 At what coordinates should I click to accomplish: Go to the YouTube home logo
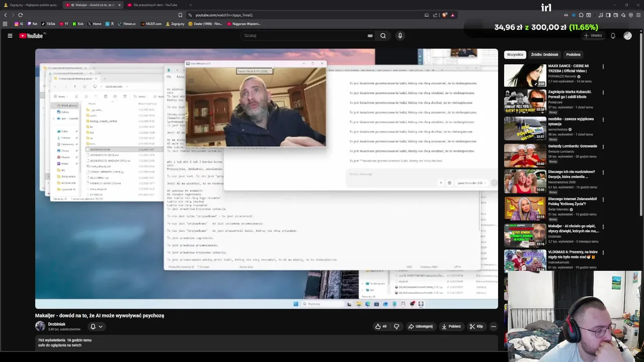coord(32,36)
